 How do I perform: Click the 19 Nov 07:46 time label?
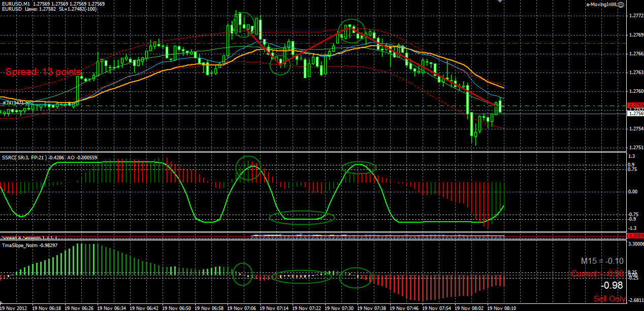[404, 308]
